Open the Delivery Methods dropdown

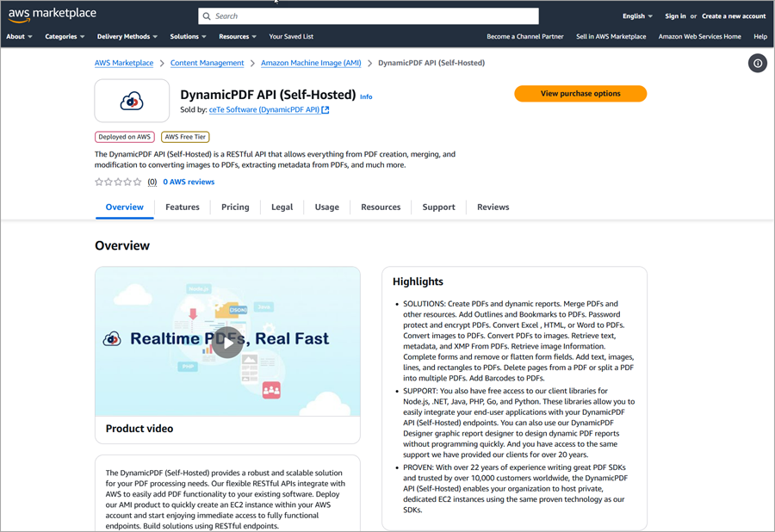point(127,36)
